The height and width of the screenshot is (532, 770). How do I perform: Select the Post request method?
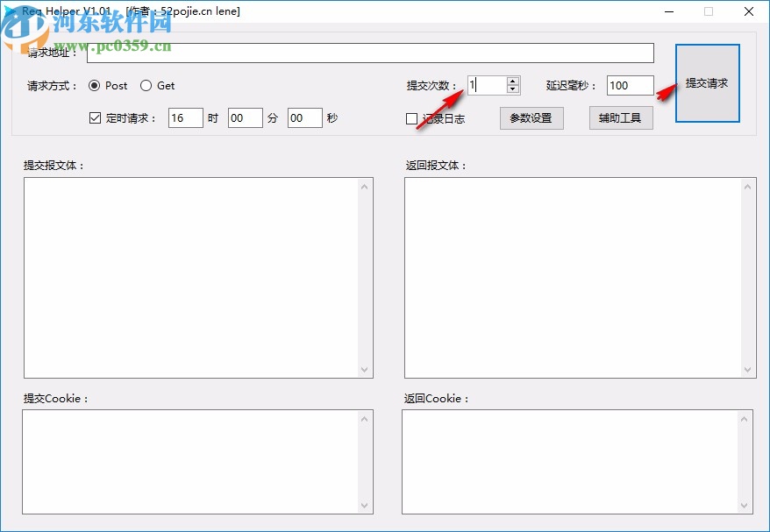(x=96, y=86)
